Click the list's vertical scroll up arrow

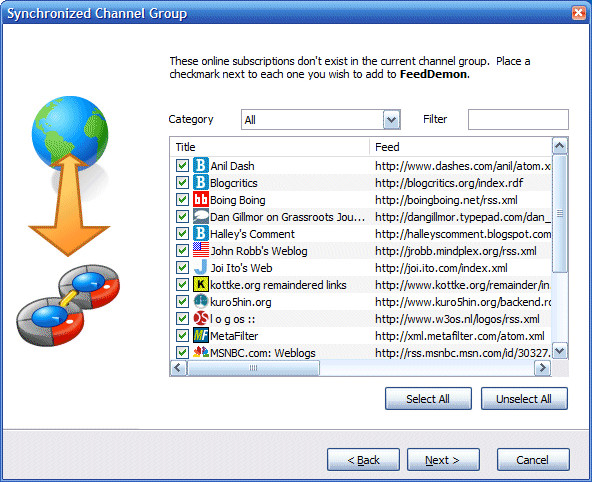click(560, 146)
